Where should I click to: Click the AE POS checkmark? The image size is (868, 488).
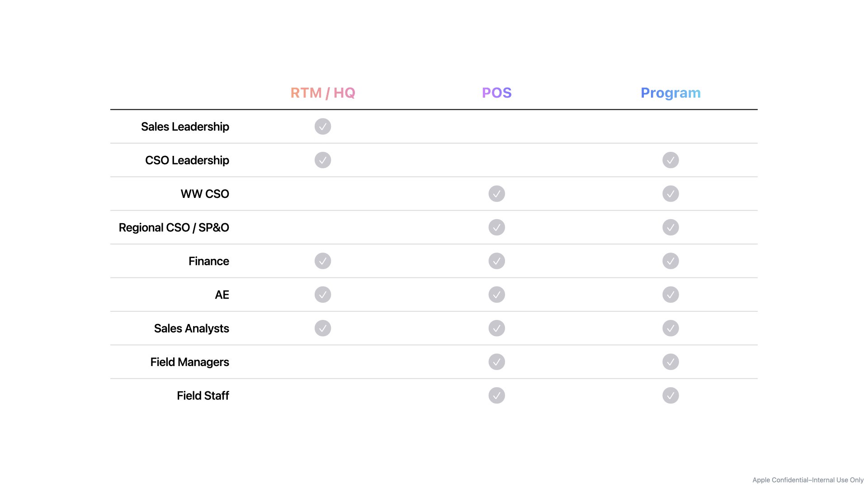click(496, 295)
